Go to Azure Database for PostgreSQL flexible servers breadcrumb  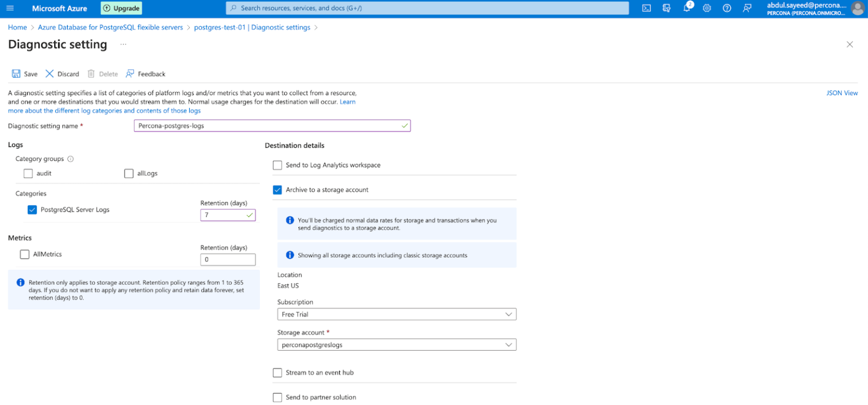(110, 27)
